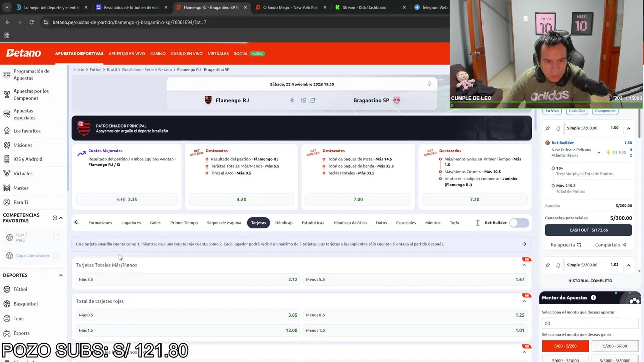The width and height of the screenshot is (644, 362).
Task: Open Apuestas por los Campeones trophy icon
Action: click(7, 94)
